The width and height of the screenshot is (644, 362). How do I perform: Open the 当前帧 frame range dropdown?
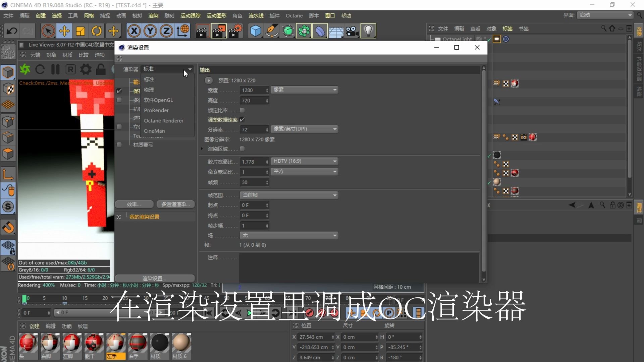(x=289, y=195)
